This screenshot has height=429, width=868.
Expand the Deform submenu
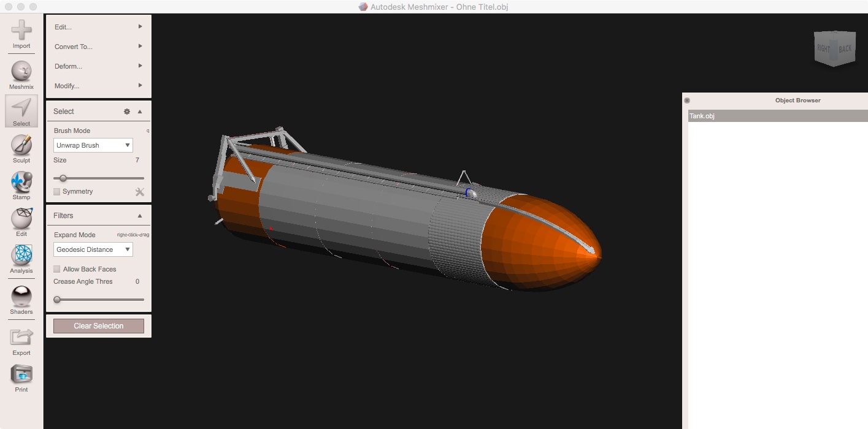point(98,66)
